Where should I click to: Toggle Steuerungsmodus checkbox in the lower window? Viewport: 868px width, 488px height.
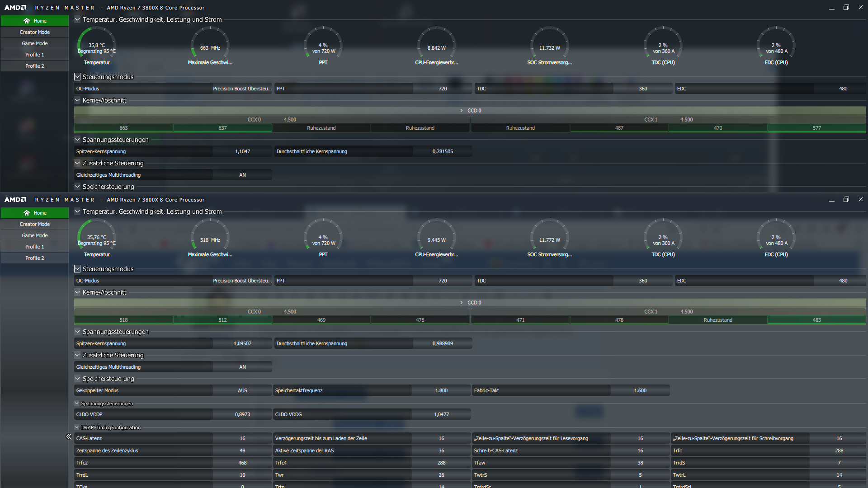point(77,269)
